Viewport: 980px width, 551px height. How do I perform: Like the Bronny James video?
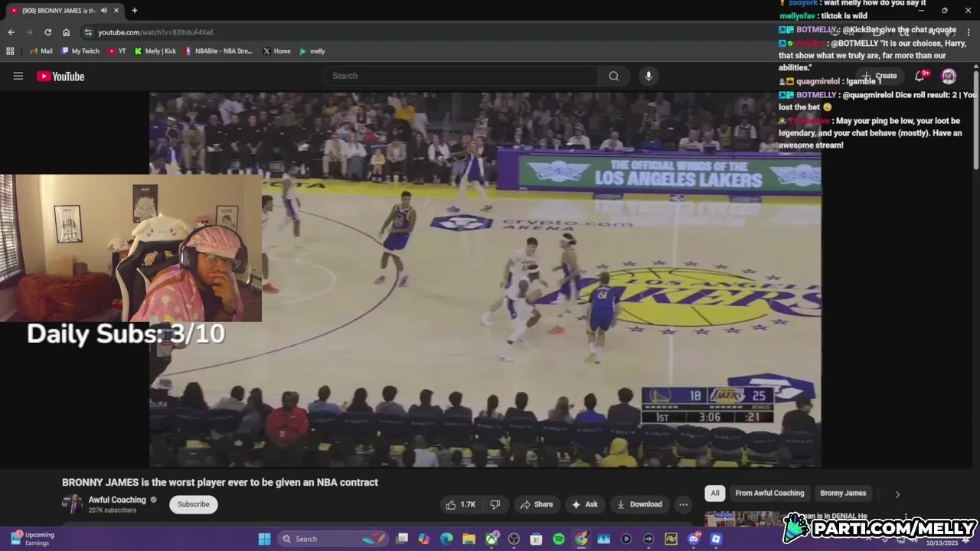[461, 504]
